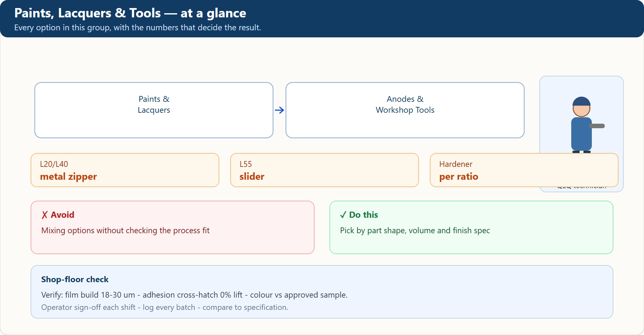Click the red X Avoid icon
The width and height of the screenshot is (644, 335).
[x=44, y=215]
